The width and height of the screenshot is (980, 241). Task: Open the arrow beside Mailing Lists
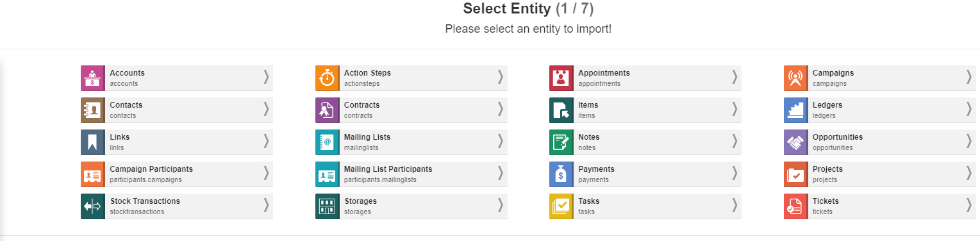[x=501, y=142]
